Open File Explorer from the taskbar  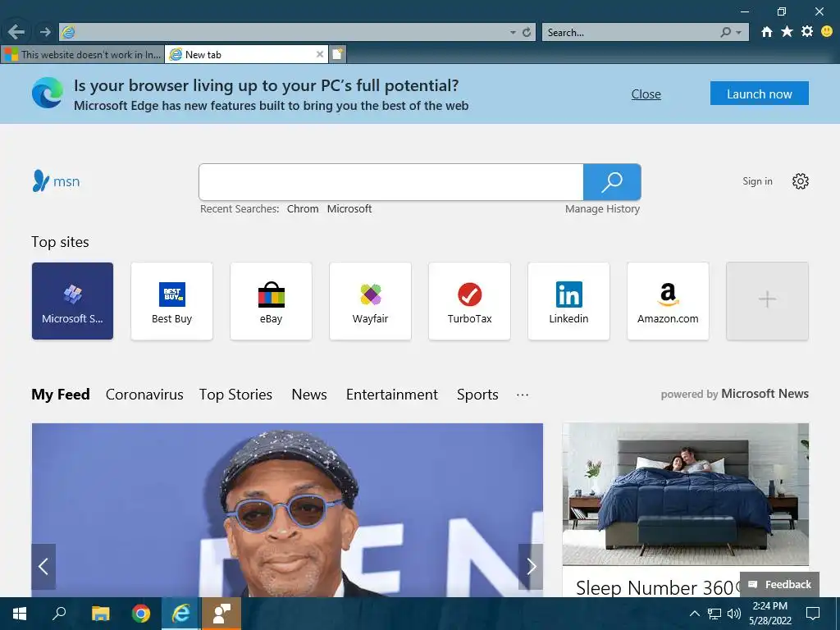(x=100, y=614)
